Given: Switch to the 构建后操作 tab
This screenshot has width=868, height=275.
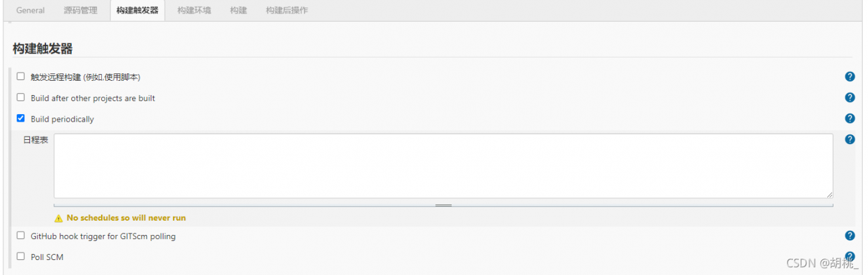Looking at the screenshot, I should click(287, 10).
